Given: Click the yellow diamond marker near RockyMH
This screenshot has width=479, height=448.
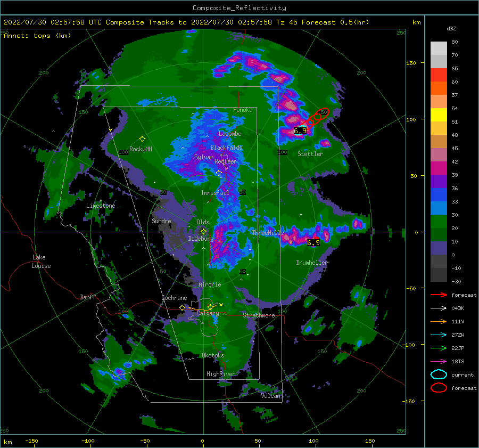Looking at the screenshot, I should coord(142,139).
